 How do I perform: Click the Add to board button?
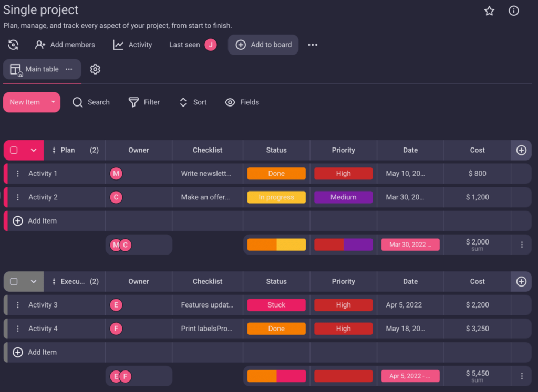click(263, 45)
